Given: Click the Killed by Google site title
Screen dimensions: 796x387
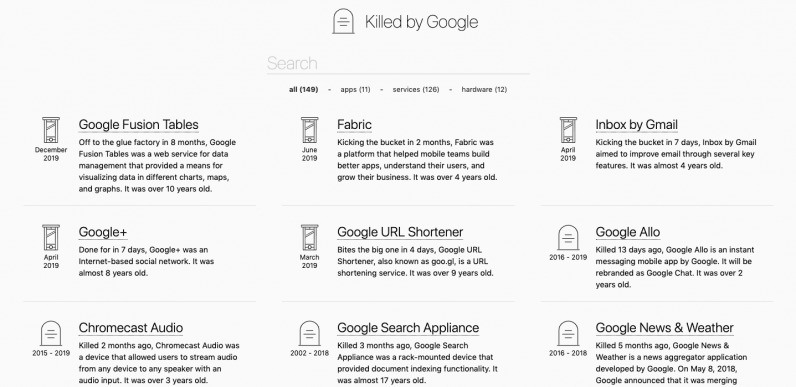Looking at the screenshot, I should [x=421, y=22].
